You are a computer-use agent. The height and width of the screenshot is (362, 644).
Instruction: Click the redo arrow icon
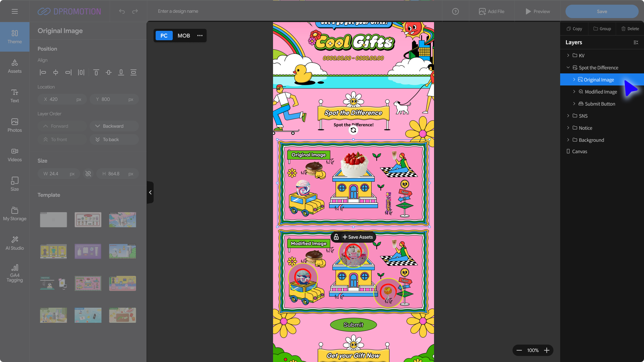135,11
